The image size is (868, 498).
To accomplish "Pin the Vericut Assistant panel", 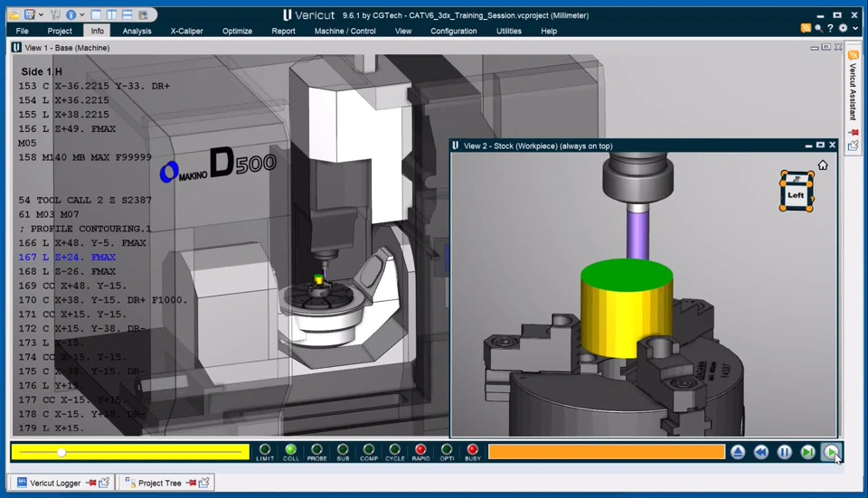I will click(853, 132).
